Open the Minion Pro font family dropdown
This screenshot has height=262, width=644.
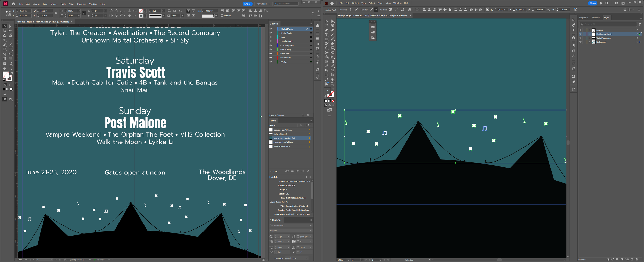pyautogui.click(x=311, y=225)
